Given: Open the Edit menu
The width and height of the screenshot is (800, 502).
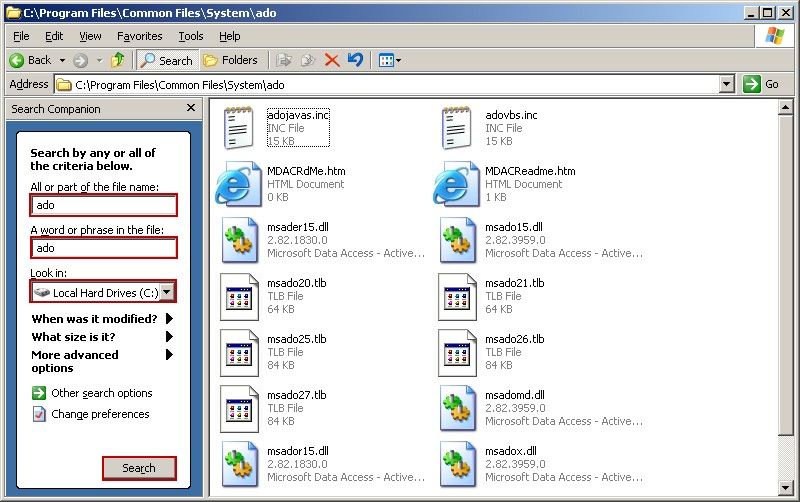Looking at the screenshot, I should pos(54,36).
